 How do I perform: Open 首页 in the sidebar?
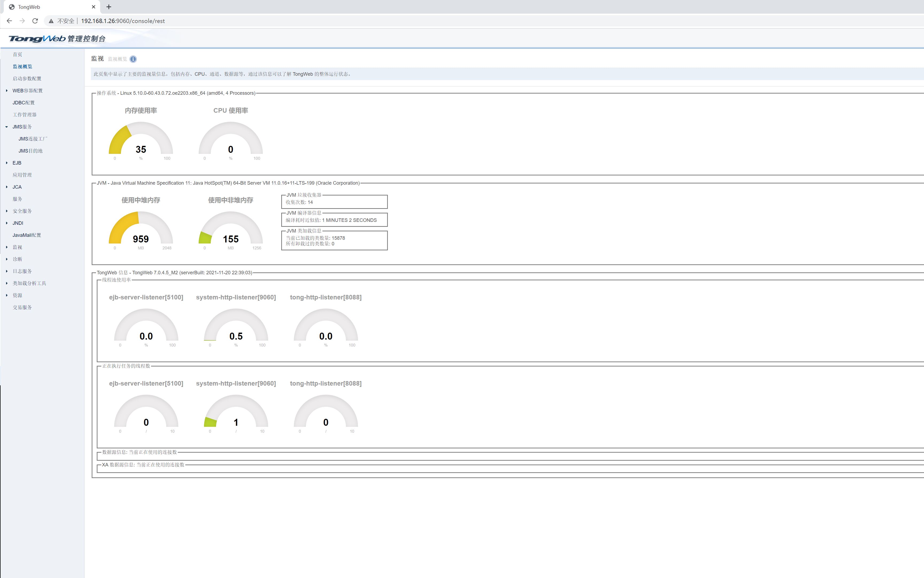(x=17, y=54)
